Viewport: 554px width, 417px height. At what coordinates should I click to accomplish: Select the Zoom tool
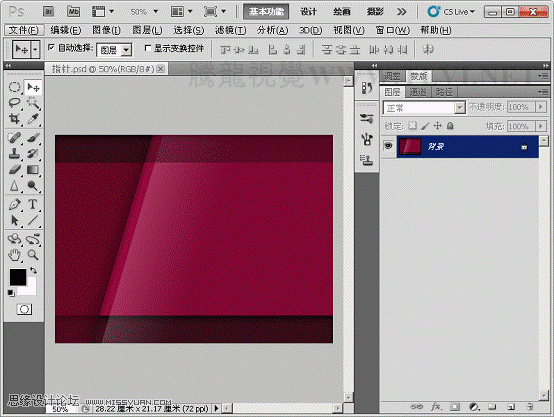33,255
